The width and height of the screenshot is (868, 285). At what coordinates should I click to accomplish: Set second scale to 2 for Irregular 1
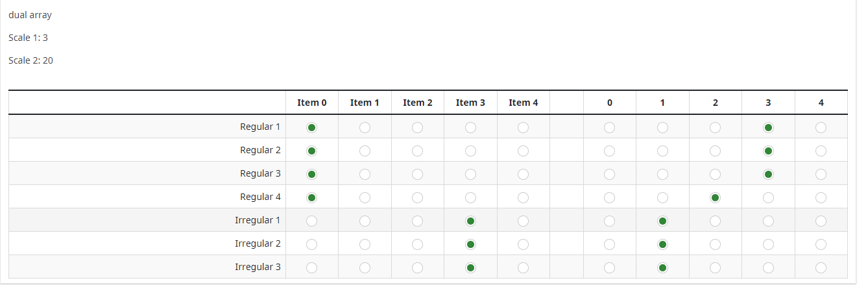715,221
